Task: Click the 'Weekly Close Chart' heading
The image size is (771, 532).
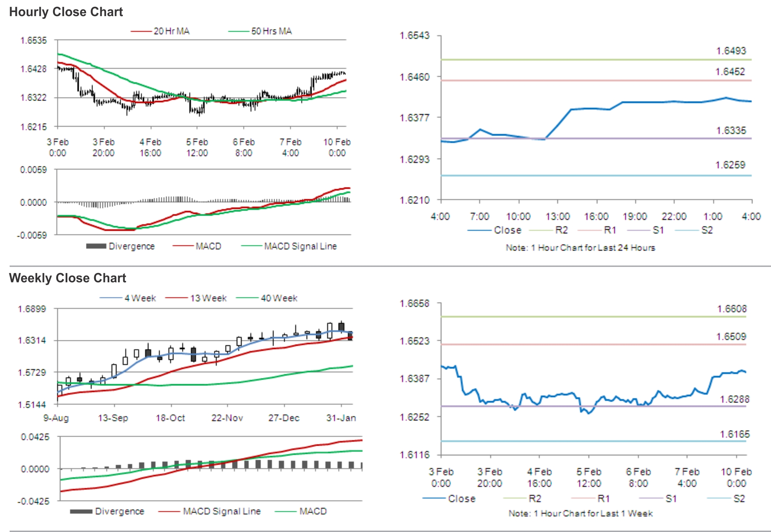Action: [x=68, y=278]
